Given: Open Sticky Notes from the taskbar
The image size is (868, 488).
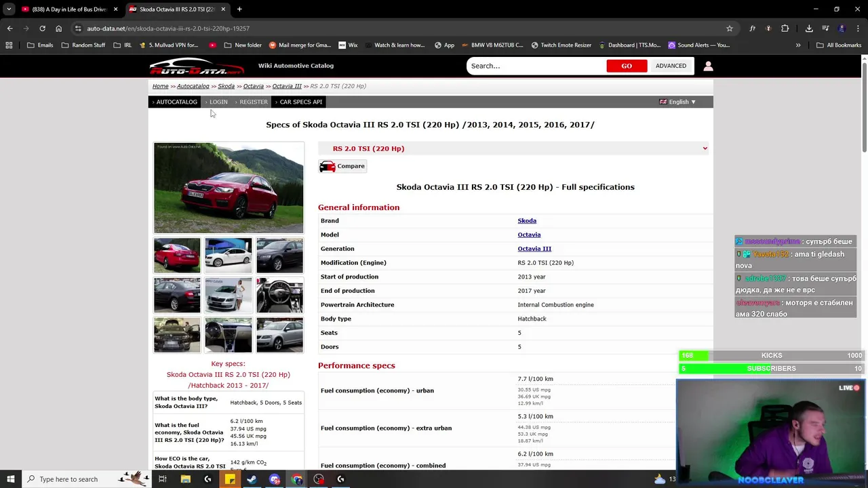Looking at the screenshot, I should [x=230, y=479].
